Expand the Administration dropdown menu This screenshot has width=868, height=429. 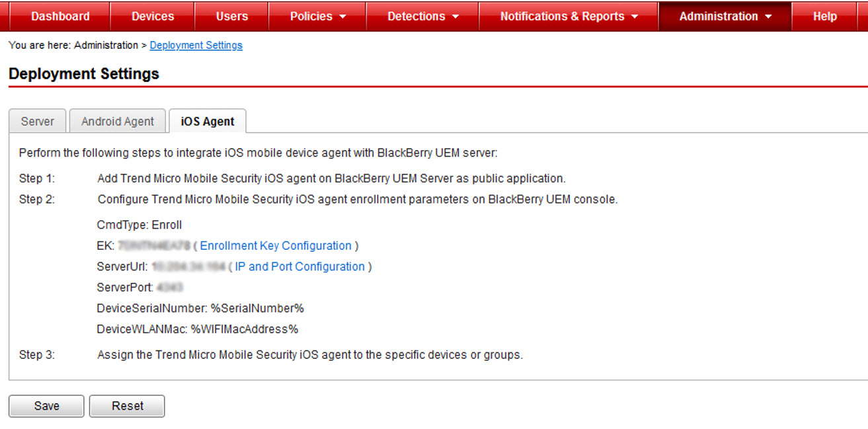725,17
